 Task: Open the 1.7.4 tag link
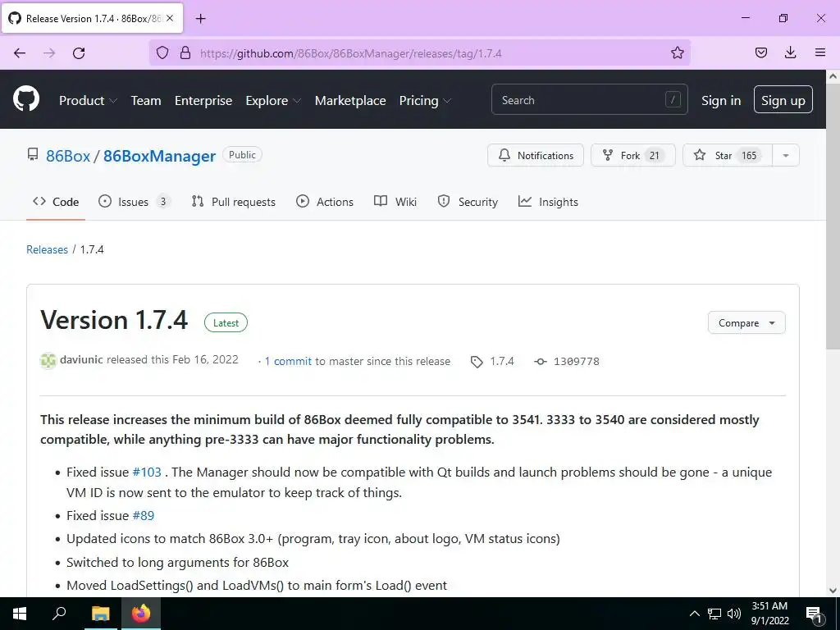tap(502, 361)
